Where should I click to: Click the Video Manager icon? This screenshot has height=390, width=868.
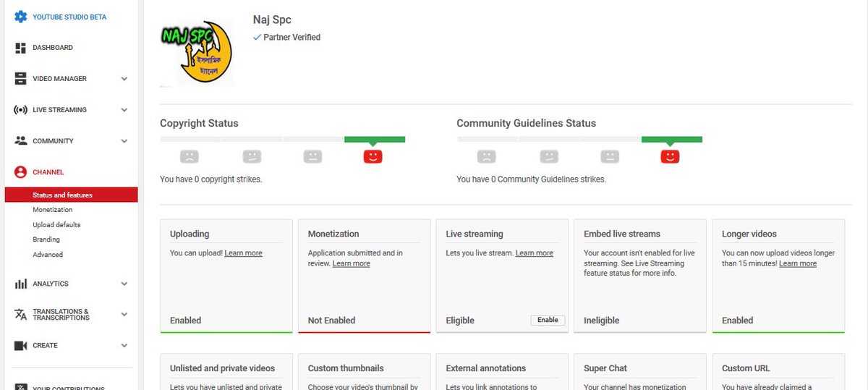(x=20, y=79)
